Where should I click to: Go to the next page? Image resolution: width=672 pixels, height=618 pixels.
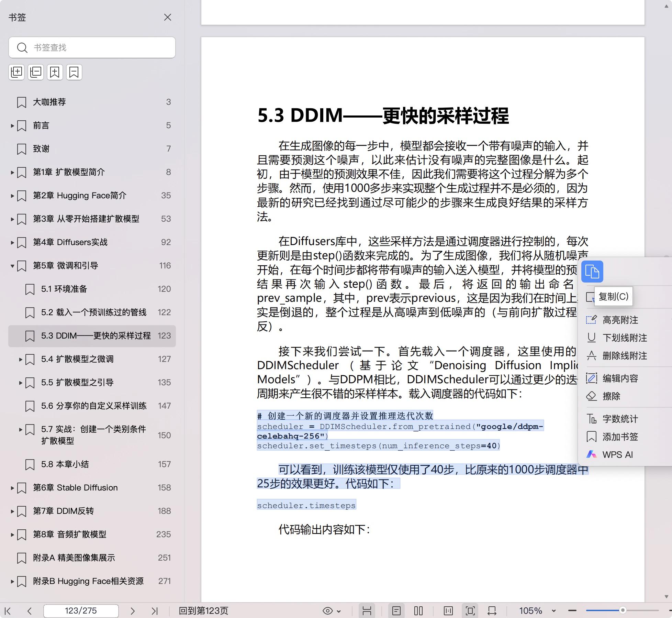point(133,611)
